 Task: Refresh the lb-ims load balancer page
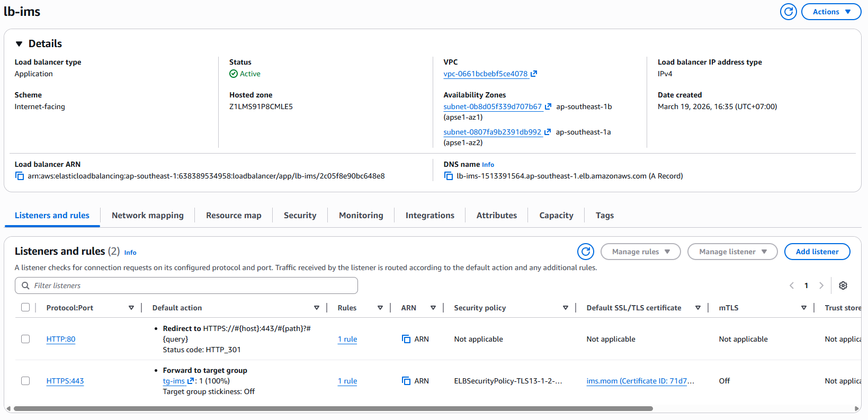point(788,12)
